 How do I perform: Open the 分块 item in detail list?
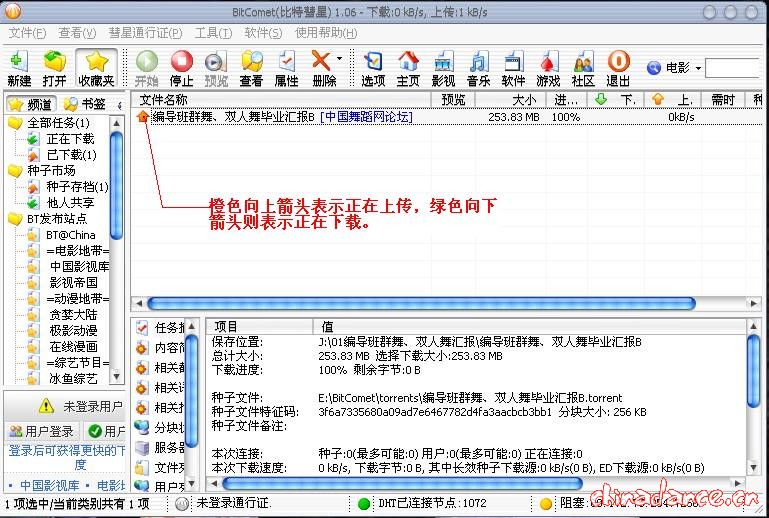(x=161, y=427)
